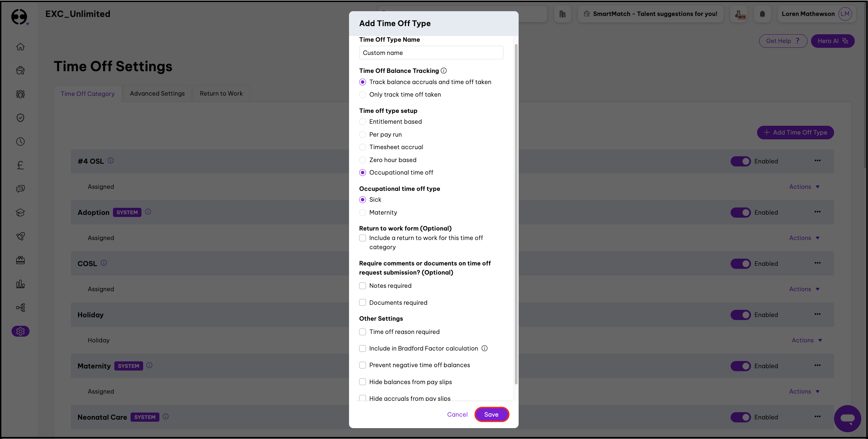The height and width of the screenshot is (439, 868).
Task: Enable Prevent negative time off balances
Action: pos(363,365)
